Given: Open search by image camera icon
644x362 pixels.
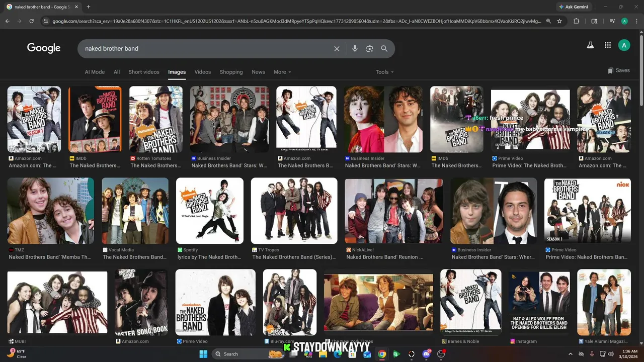Looking at the screenshot, I should pos(370,49).
